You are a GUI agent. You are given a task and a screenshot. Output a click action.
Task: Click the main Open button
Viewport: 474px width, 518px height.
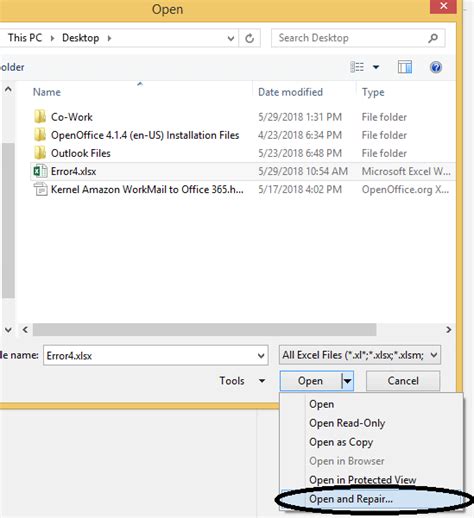point(310,381)
